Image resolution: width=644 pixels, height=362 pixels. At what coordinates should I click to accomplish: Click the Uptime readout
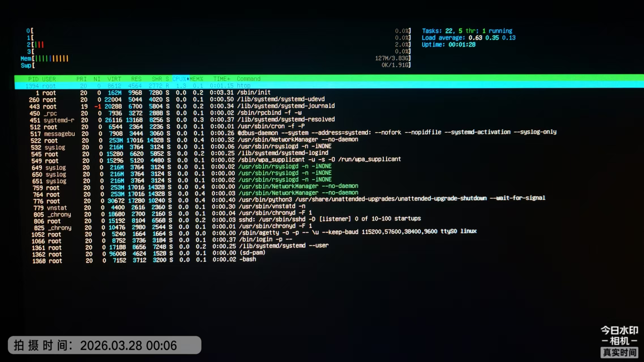[448, 44]
